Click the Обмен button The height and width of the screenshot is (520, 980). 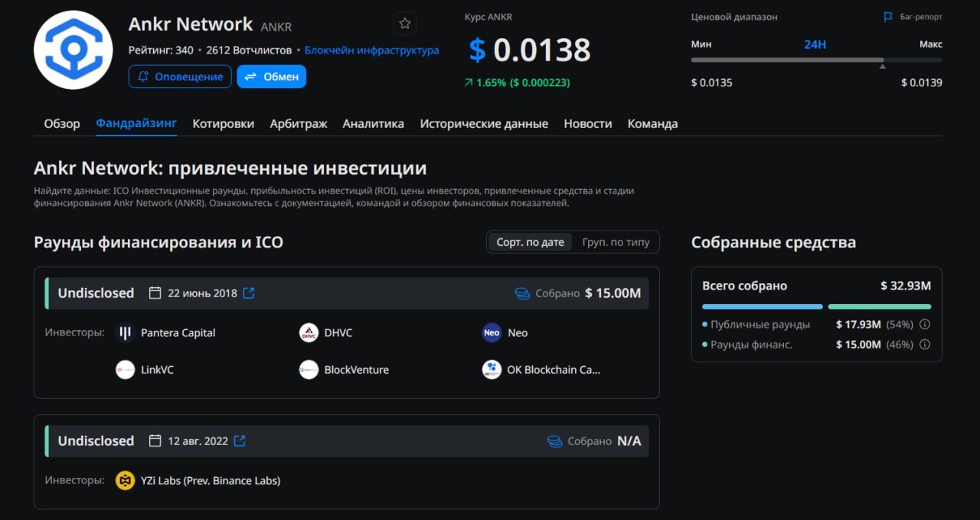coord(271,77)
